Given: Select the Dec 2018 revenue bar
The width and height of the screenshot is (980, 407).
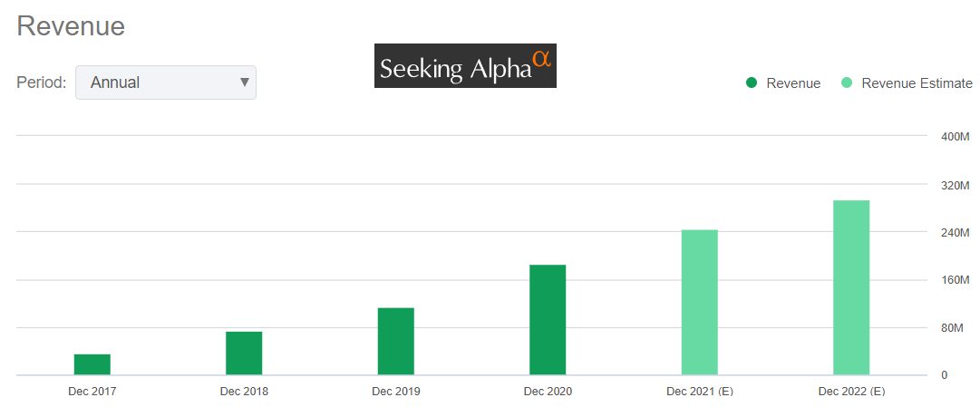Looking at the screenshot, I should click(x=244, y=354).
